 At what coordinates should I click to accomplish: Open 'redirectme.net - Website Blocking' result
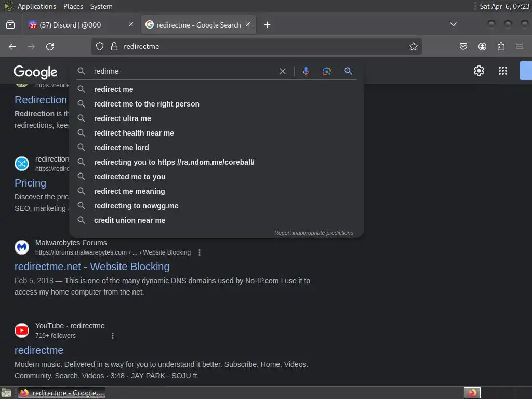click(92, 267)
